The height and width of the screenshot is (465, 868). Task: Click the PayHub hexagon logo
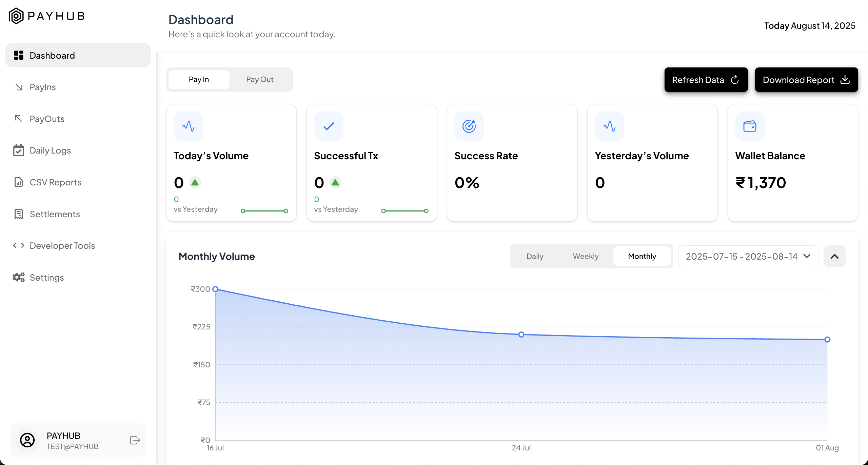point(16,16)
